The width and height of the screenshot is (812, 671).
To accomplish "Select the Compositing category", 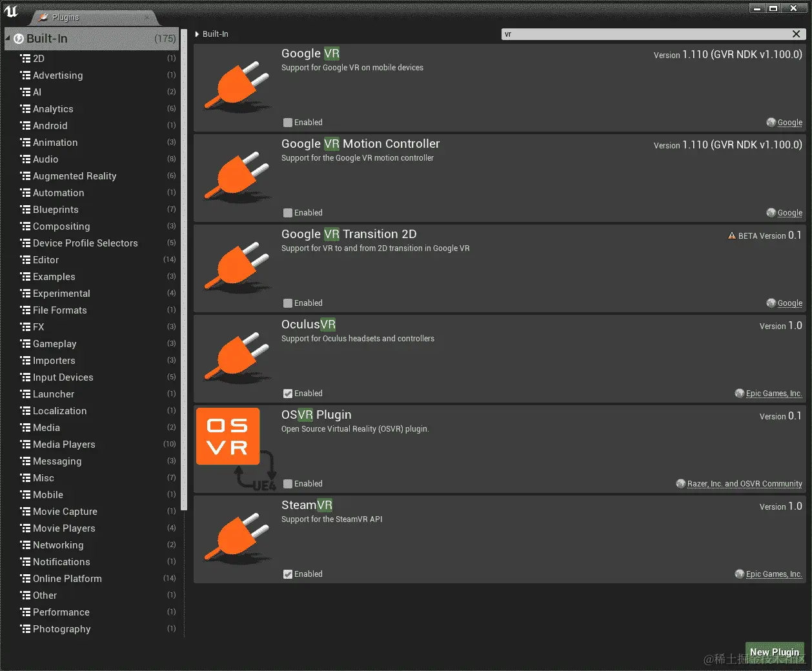I will click(92, 226).
